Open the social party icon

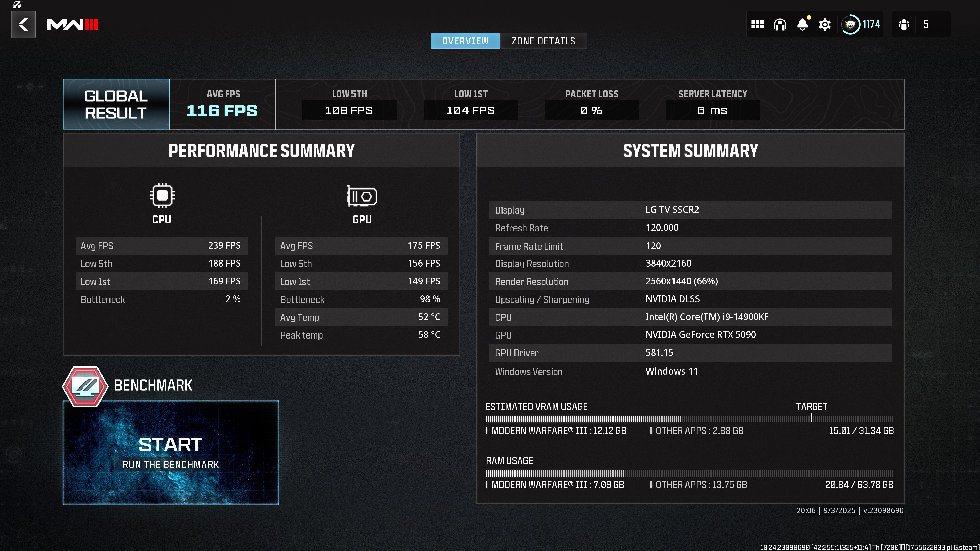(904, 25)
